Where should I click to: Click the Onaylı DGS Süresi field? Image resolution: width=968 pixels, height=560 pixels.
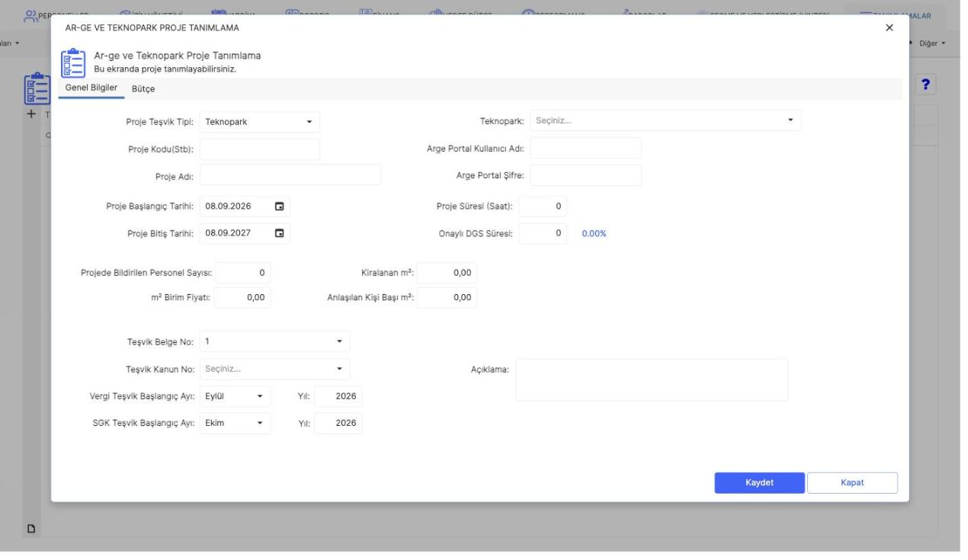(543, 233)
